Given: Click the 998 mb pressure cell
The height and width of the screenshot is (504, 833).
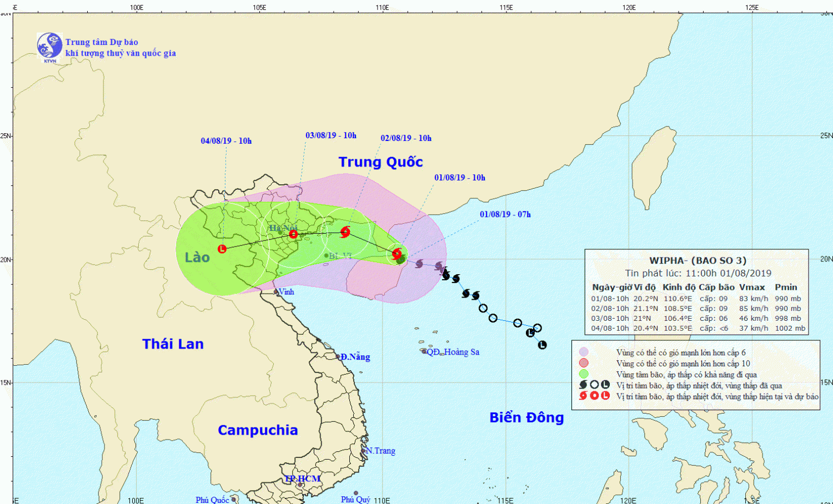Looking at the screenshot, I should point(788,319).
